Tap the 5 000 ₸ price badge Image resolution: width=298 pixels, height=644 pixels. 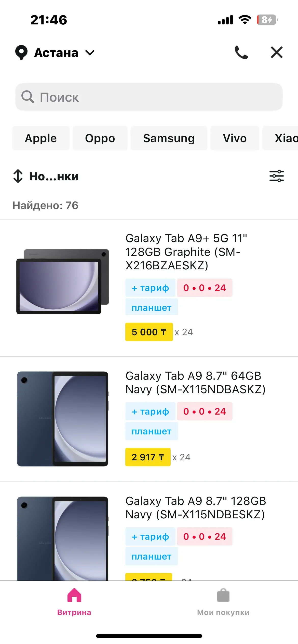(149, 332)
